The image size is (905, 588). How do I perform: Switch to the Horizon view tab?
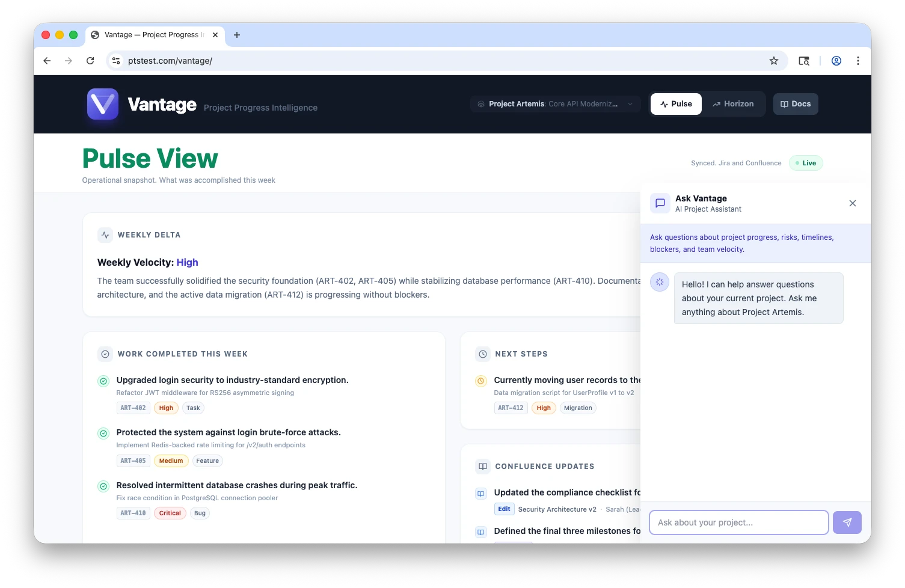click(x=733, y=104)
